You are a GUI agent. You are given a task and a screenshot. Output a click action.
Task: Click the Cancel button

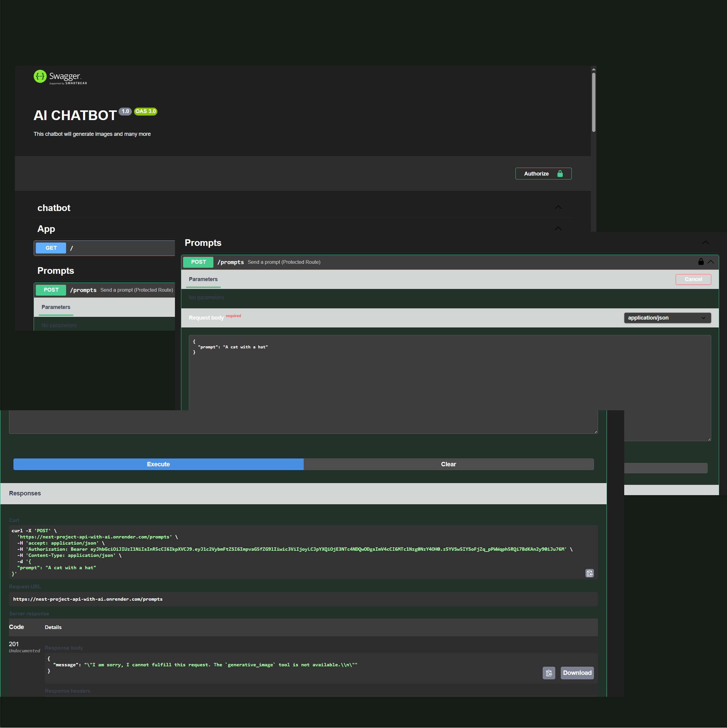coord(693,279)
